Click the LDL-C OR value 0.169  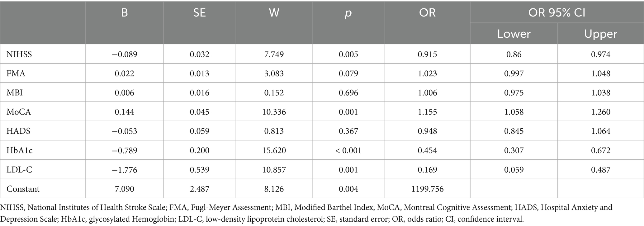[427, 170]
